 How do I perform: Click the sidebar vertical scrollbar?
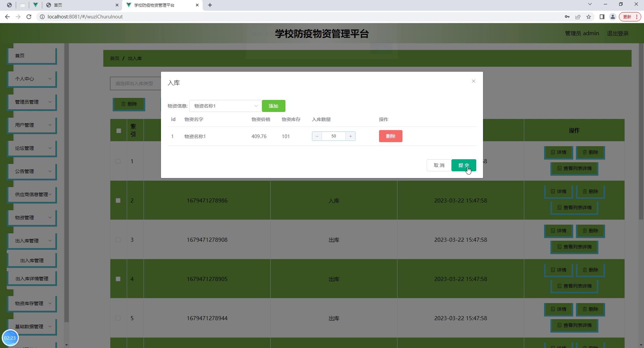click(66, 183)
